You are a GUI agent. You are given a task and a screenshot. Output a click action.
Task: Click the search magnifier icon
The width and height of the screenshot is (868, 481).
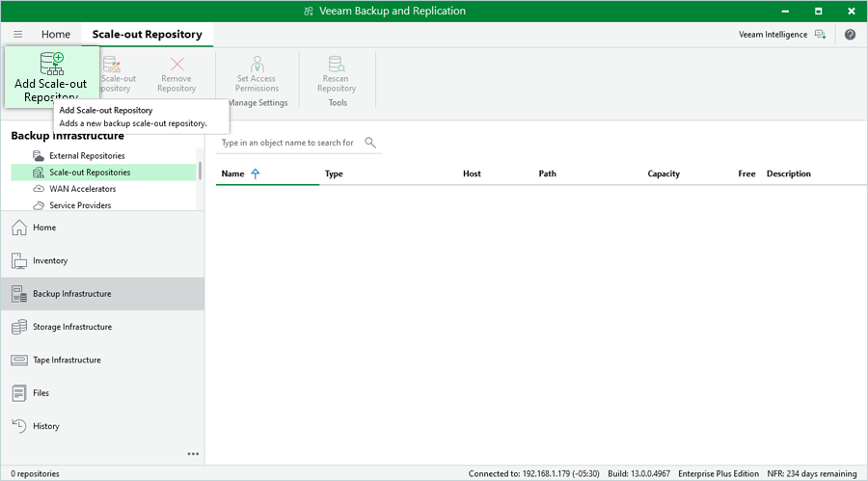pos(370,143)
